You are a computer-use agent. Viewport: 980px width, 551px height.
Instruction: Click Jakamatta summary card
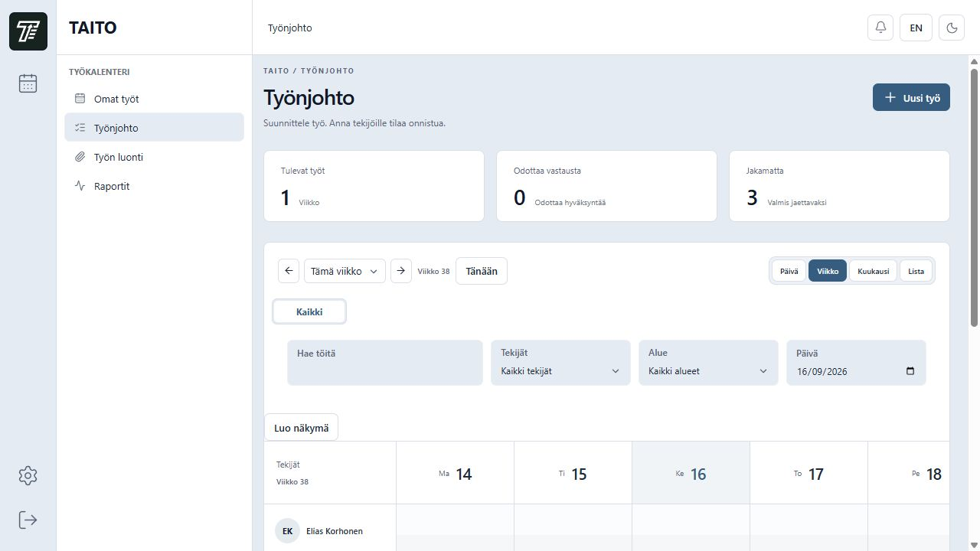839,186
